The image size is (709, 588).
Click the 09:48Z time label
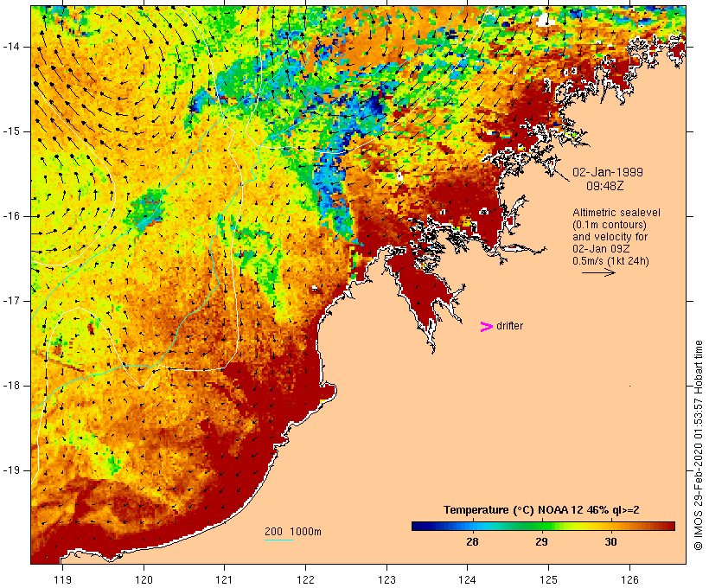[605, 186]
